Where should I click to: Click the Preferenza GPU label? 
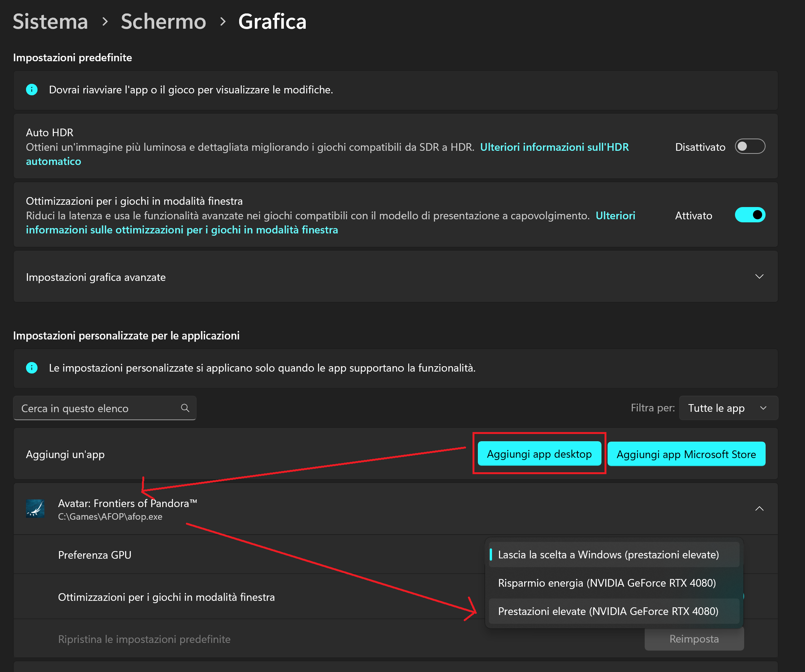point(95,555)
